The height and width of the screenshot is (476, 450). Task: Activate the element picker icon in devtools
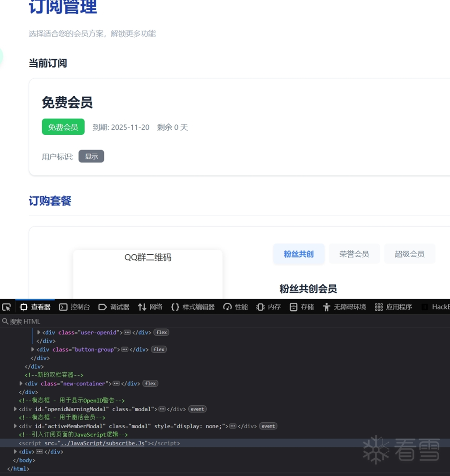click(x=6, y=307)
